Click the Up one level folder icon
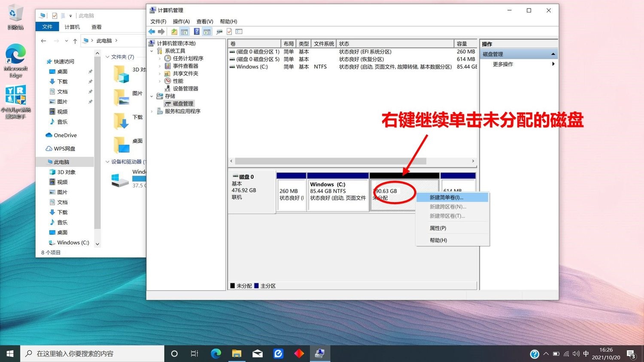Image resolution: width=644 pixels, height=362 pixels. click(174, 32)
